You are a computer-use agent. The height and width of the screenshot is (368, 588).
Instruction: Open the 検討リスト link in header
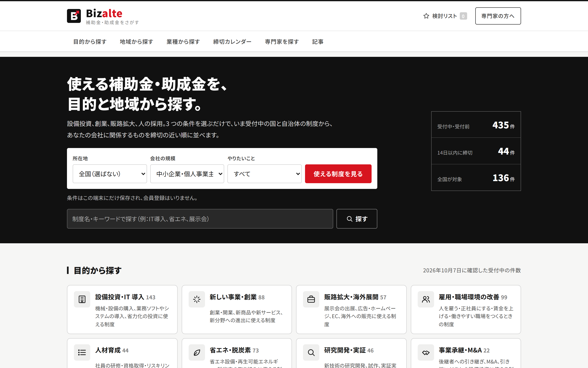tap(445, 16)
